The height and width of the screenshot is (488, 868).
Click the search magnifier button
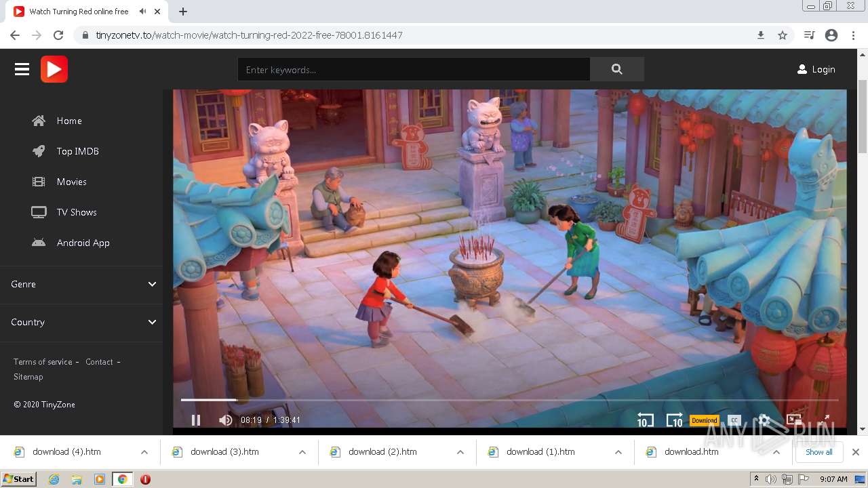[x=616, y=69]
